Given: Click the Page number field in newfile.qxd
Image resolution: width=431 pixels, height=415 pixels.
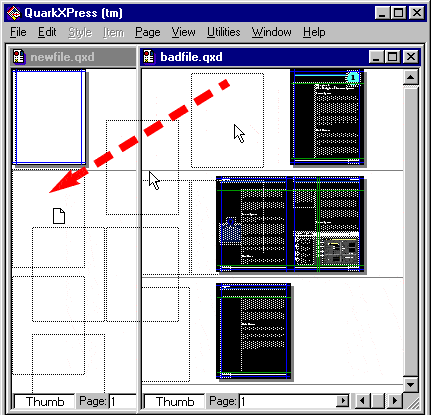Looking at the screenshot, I should pos(123,402).
